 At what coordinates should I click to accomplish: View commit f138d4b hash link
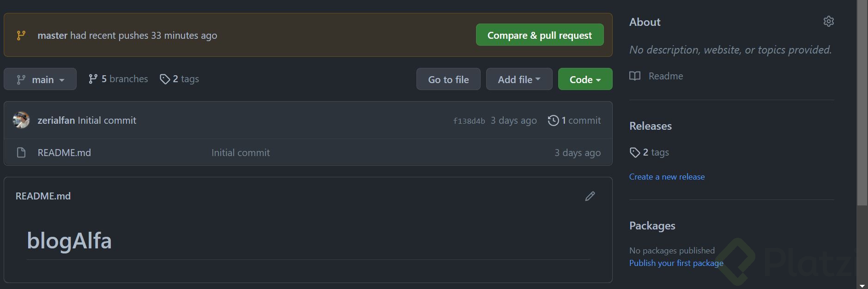tap(469, 121)
